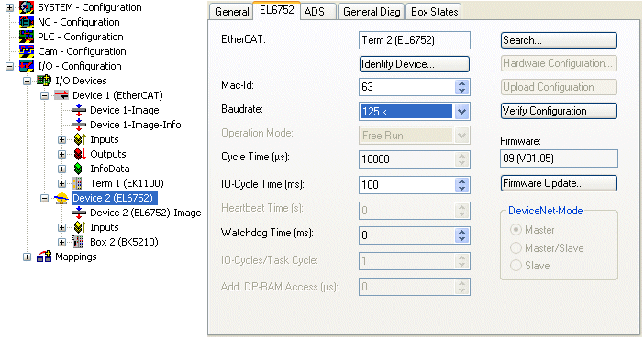Switch to the General tab

(232, 12)
